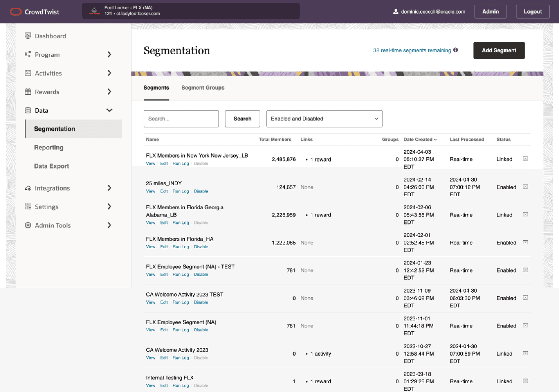
Task: Disable the CA Welcome Activity 2023 TEST segment
Action: click(201, 302)
